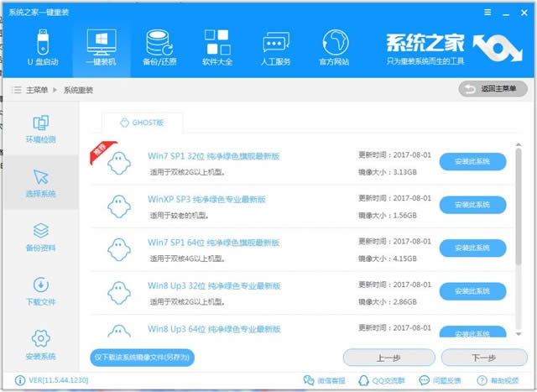Install the Win7 SP1 32位 system
537x392 pixels.
coord(472,161)
